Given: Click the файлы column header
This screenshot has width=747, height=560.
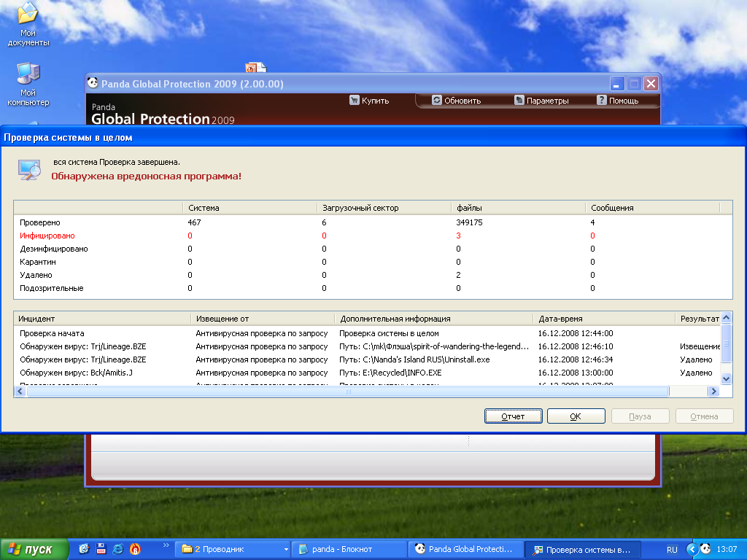Looking at the screenshot, I should [x=519, y=208].
